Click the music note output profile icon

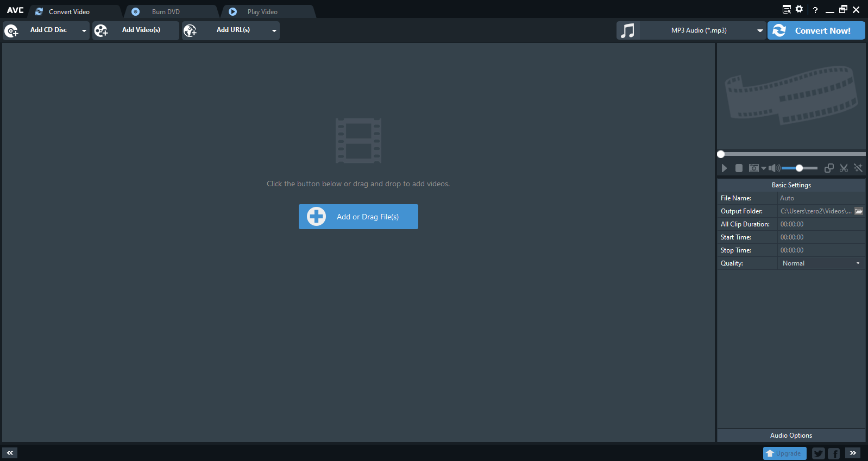pos(628,30)
